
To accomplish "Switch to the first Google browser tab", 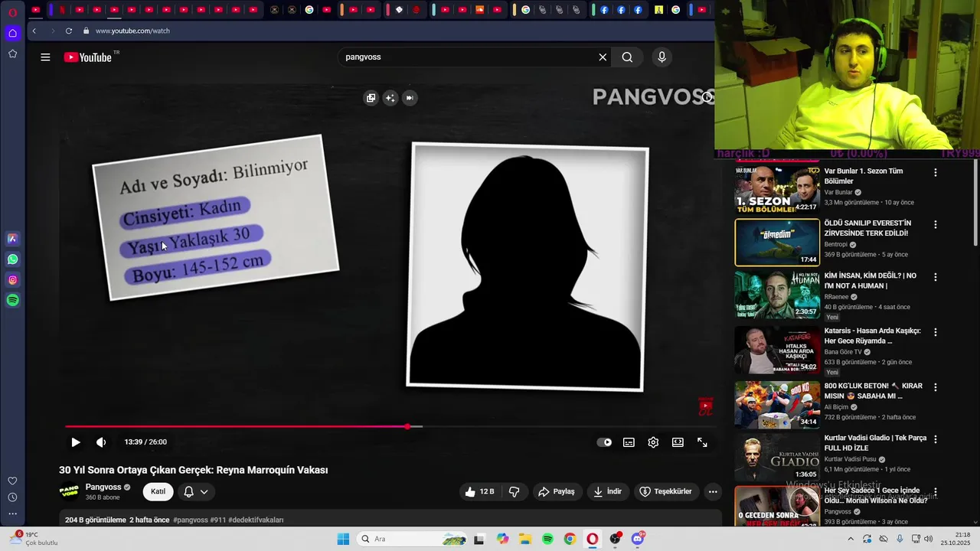I will click(309, 10).
